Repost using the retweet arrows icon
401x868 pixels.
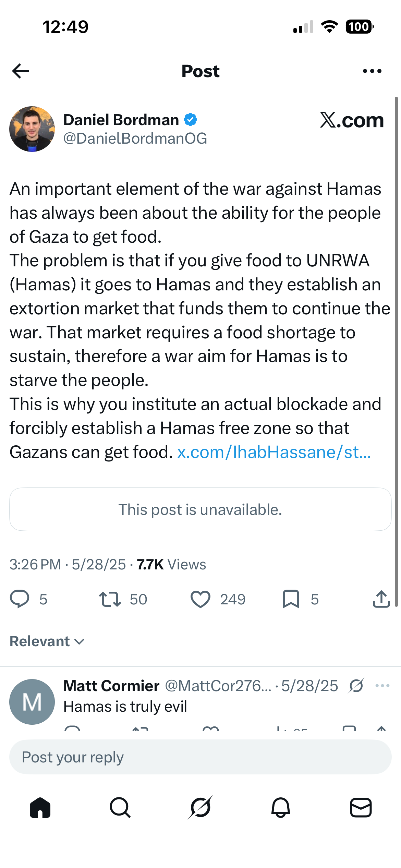pyautogui.click(x=110, y=599)
